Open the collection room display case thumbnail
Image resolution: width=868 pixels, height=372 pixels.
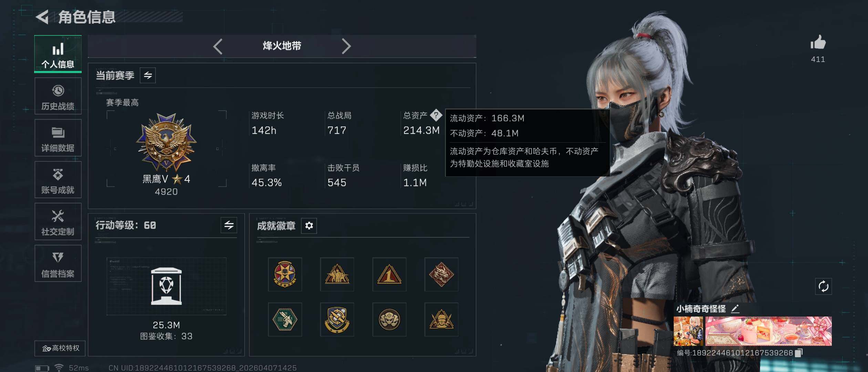click(166, 286)
